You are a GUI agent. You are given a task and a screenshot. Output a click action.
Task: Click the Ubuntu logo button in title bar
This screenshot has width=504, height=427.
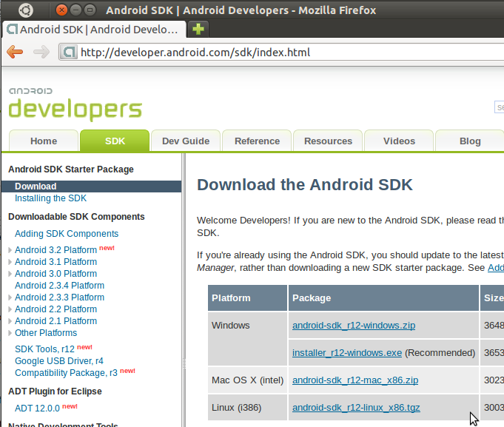[x=26, y=10]
